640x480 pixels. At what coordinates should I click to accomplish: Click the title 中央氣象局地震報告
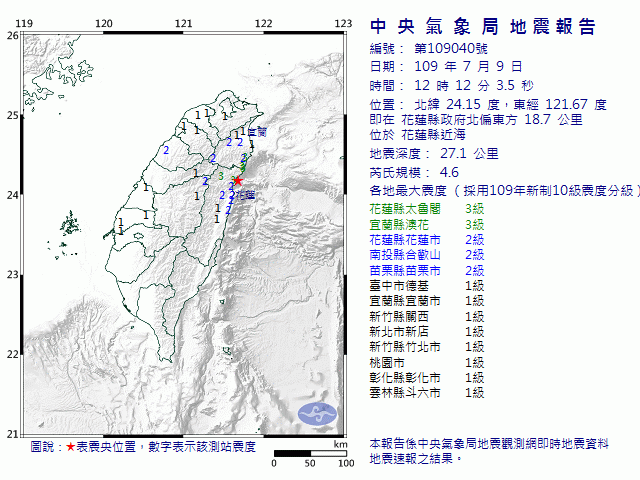coord(482,27)
